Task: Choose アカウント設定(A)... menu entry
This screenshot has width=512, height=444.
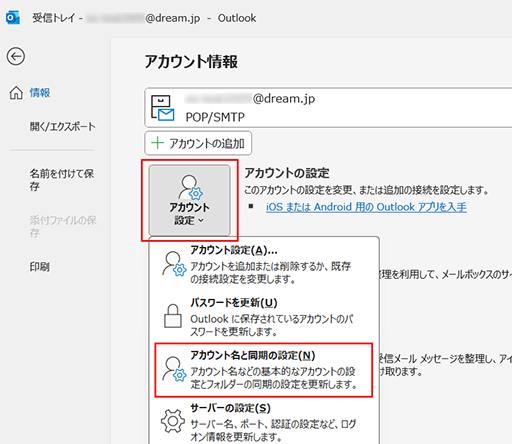Action: (263, 264)
